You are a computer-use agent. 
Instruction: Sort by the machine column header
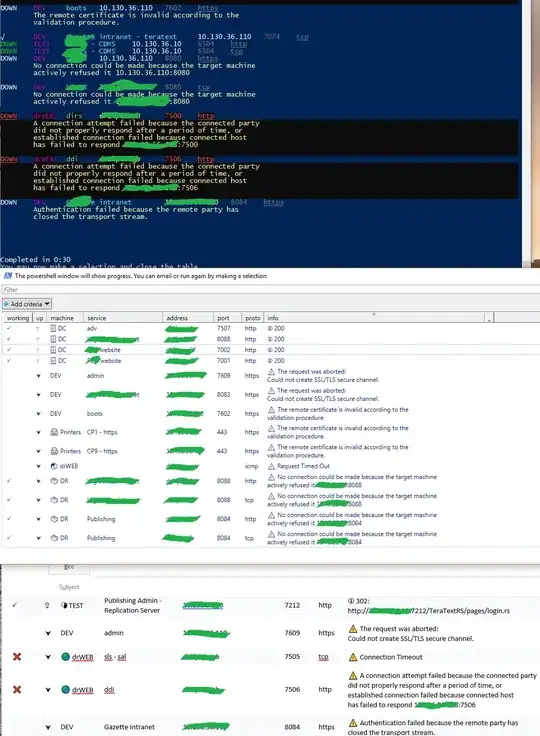pyautogui.click(x=66, y=318)
